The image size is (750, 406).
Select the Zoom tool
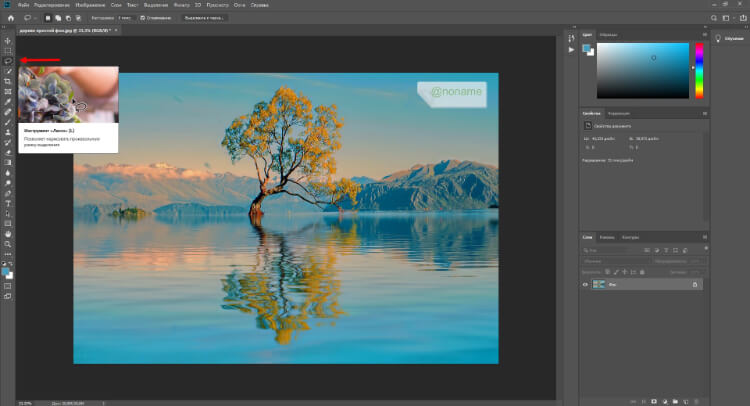click(8, 244)
